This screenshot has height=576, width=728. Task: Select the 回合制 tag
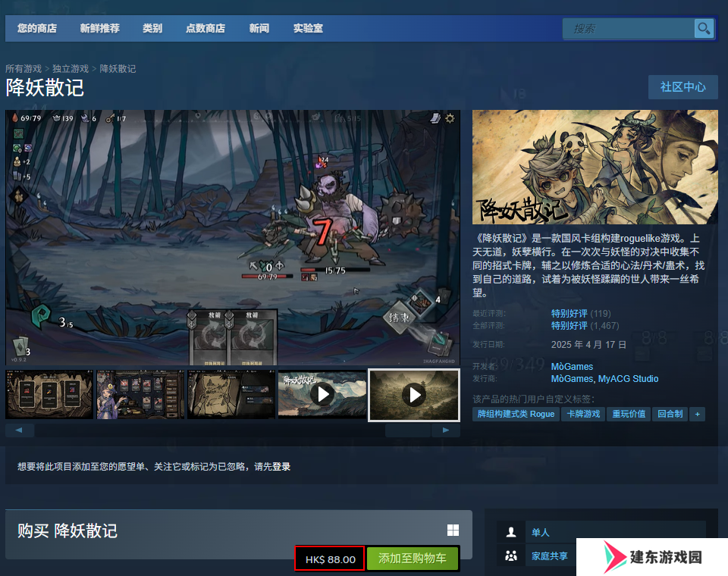click(670, 414)
